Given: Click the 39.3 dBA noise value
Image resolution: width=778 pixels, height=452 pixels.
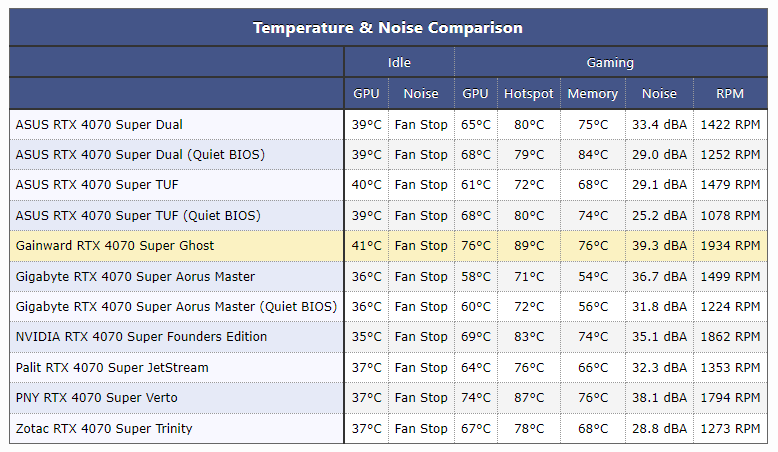Looking at the screenshot, I should [x=659, y=246].
